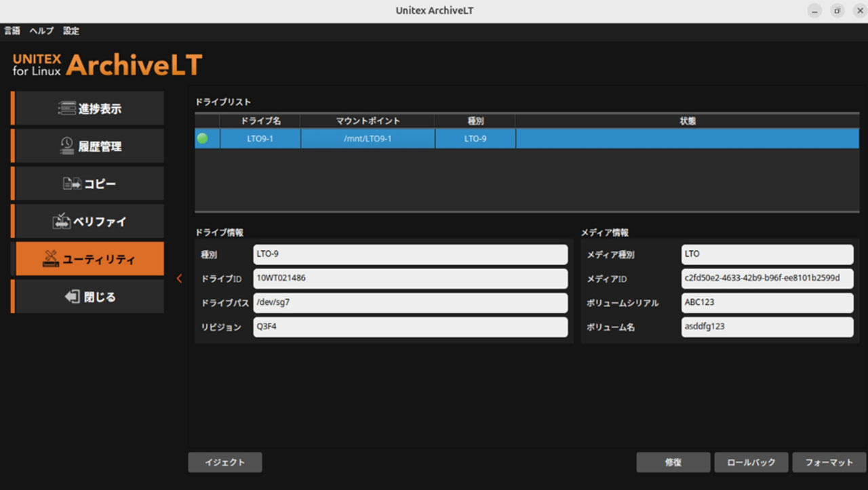The height and width of the screenshot is (490, 868).
Task: Click the ベリファイ check icon
Action: (x=62, y=221)
